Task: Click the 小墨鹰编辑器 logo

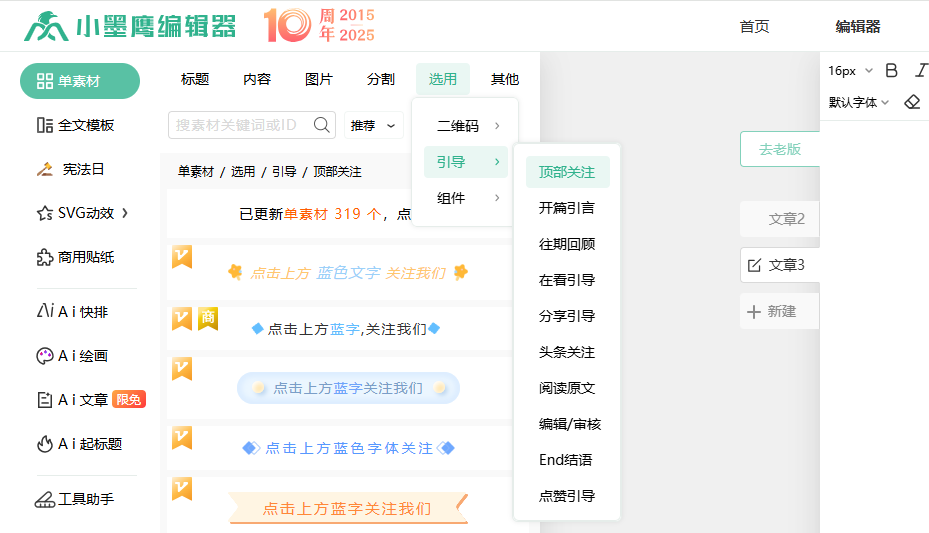Action: (130, 26)
